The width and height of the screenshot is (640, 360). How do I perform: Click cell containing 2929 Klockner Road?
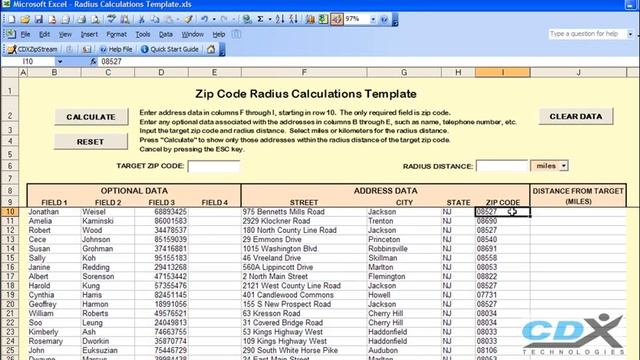tap(304, 221)
